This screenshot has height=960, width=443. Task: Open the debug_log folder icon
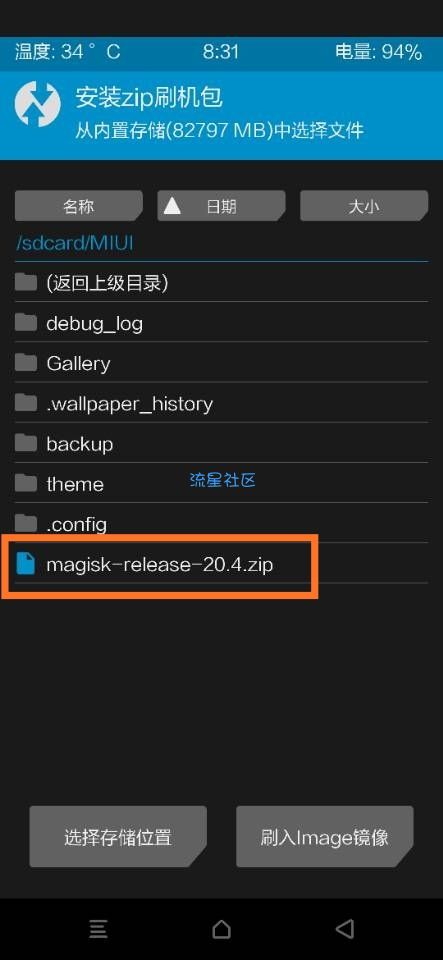pos(26,322)
